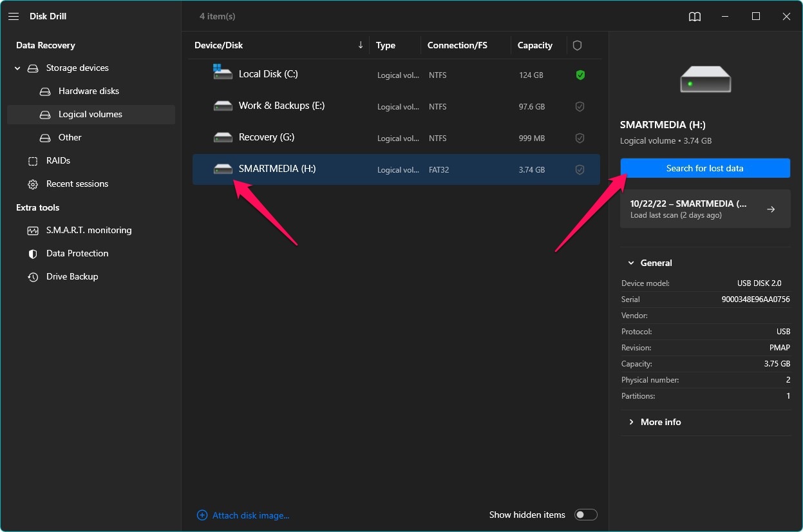Click serial number 9000348E96AA0756

[756, 299]
